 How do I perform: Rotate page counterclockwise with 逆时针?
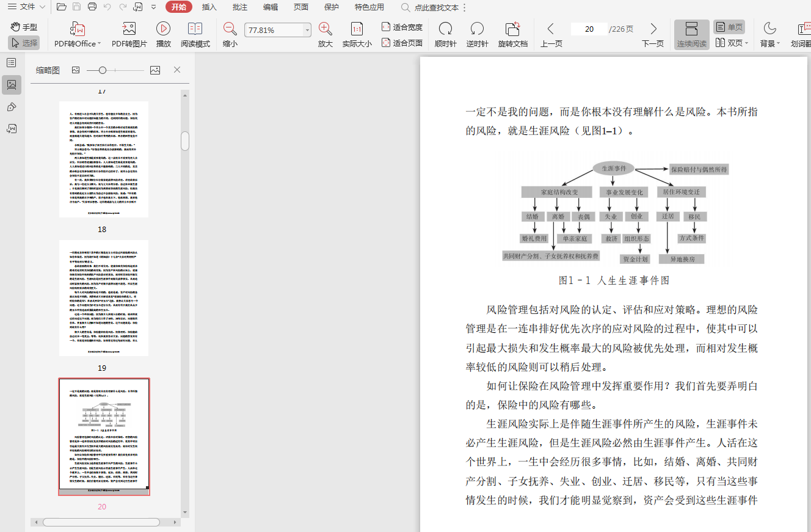477,29
